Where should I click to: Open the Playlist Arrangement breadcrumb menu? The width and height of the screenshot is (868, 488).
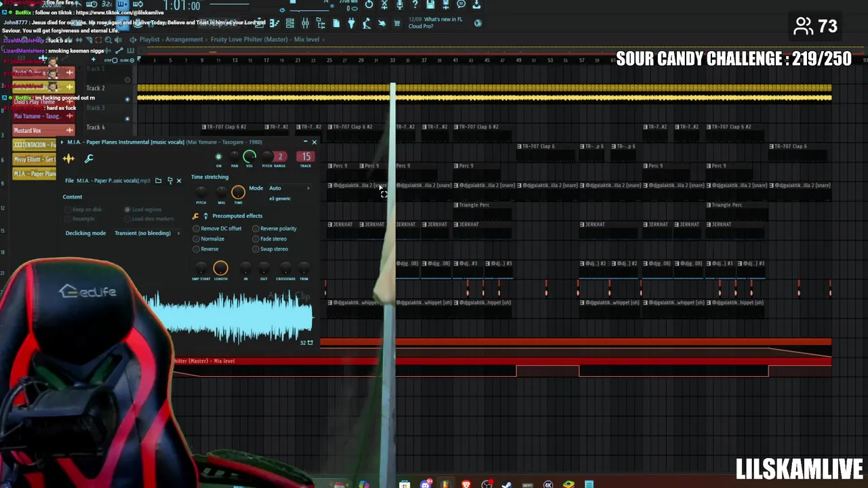click(x=171, y=39)
